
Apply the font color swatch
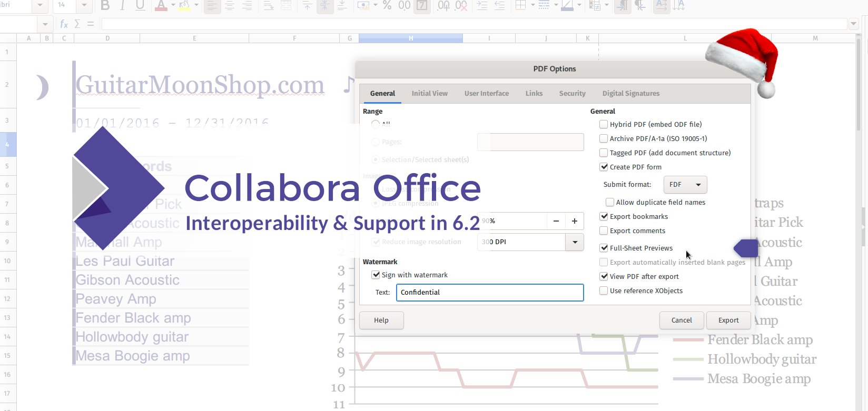click(161, 5)
